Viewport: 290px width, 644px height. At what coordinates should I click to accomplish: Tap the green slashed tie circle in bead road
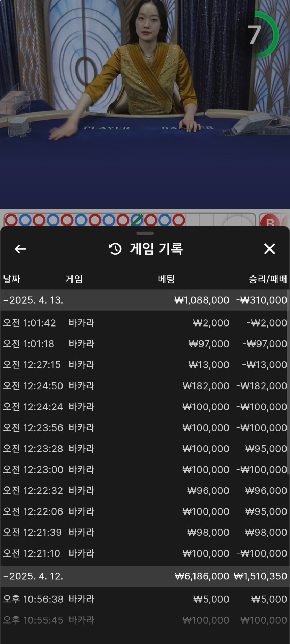(137, 220)
